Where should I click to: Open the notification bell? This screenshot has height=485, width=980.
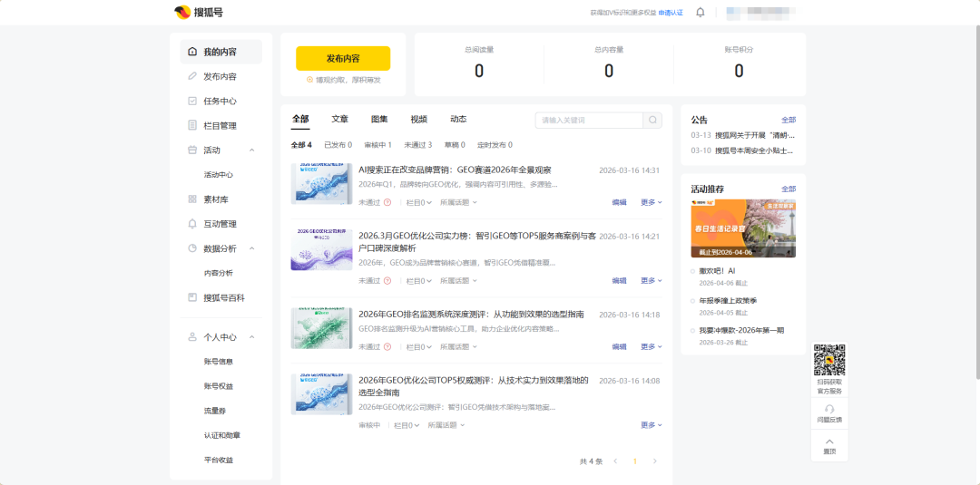[700, 13]
